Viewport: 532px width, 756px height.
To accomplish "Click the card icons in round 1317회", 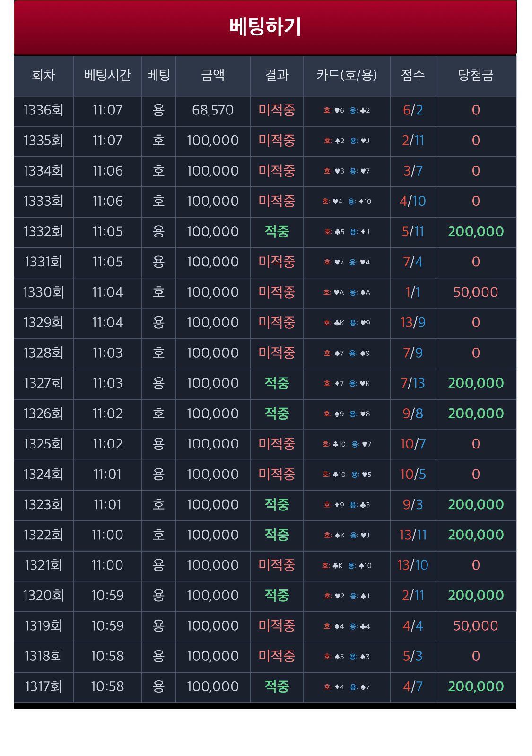I will pos(347,687).
